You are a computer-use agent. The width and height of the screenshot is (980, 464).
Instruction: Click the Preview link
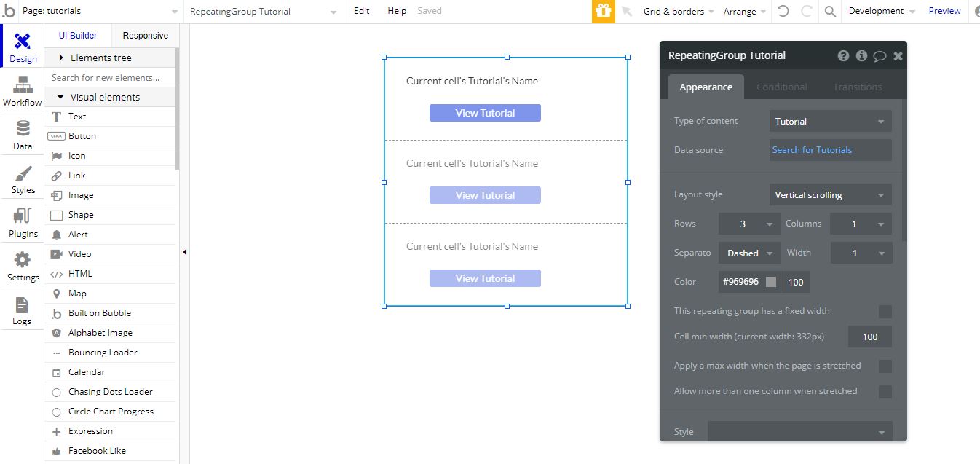click(944, 11)
